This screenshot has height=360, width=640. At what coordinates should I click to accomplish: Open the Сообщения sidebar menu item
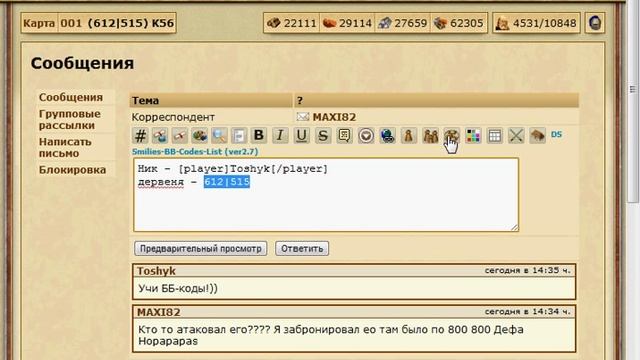coord(71,98)
